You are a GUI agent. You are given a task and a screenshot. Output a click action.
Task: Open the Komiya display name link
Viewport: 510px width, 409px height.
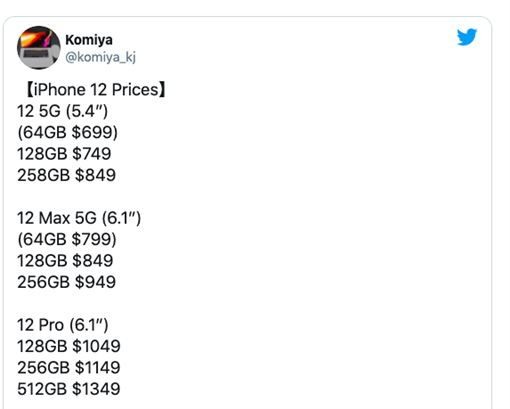pyautogui.click(x=89, y=40)
